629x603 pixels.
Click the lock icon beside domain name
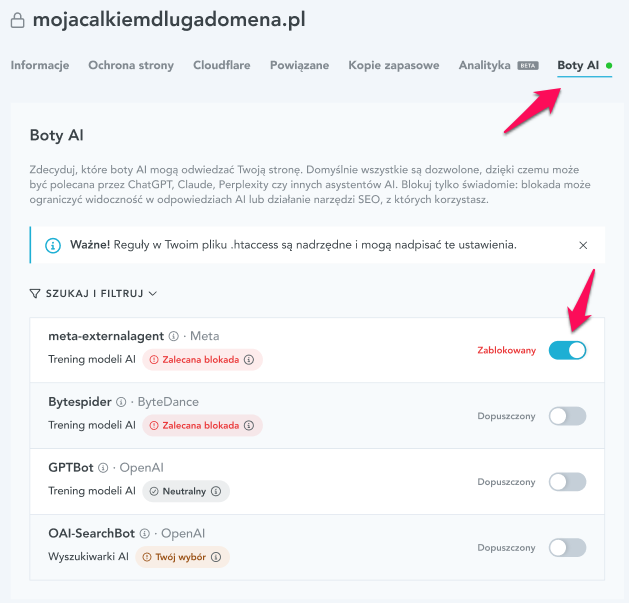17,20
